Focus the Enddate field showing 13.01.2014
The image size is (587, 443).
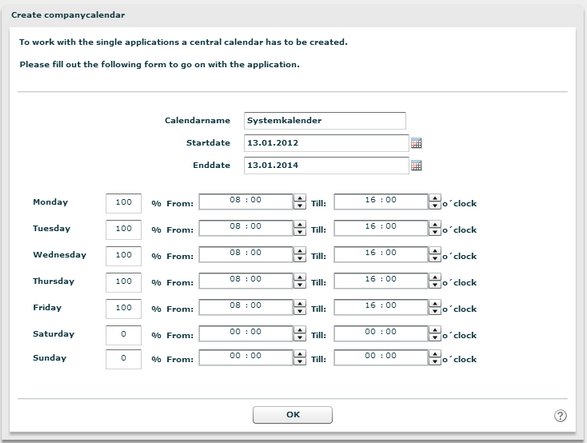click(326, 166)
